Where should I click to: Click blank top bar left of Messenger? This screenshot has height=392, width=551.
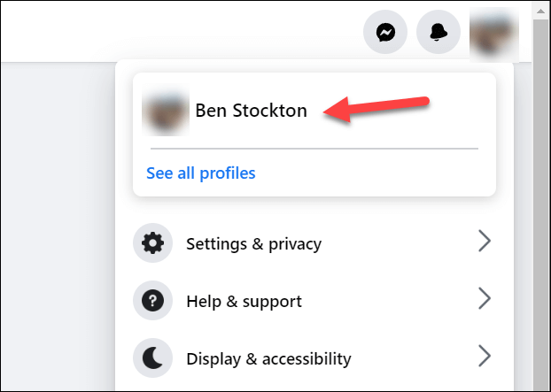(x=177, y=31)
